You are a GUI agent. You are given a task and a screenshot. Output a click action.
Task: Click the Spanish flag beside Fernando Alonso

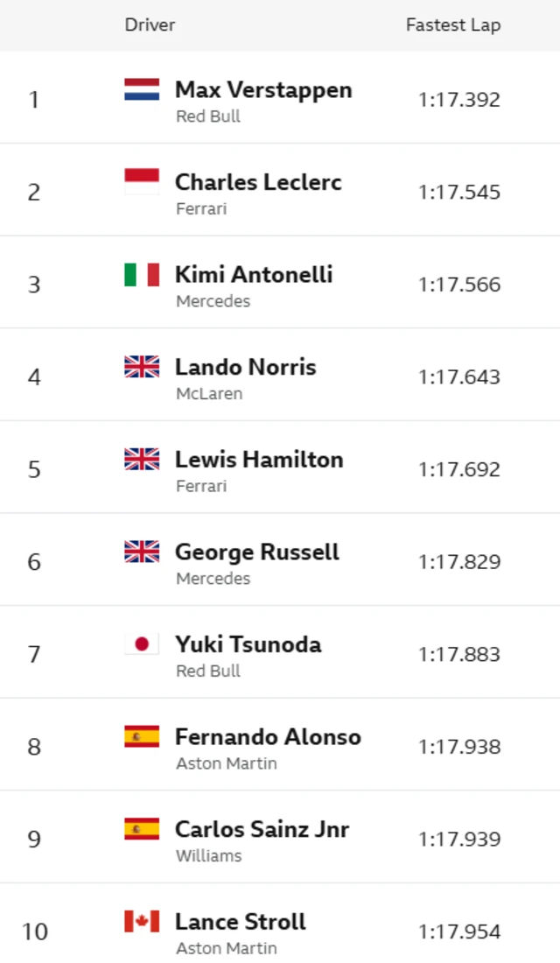point(142,736)
